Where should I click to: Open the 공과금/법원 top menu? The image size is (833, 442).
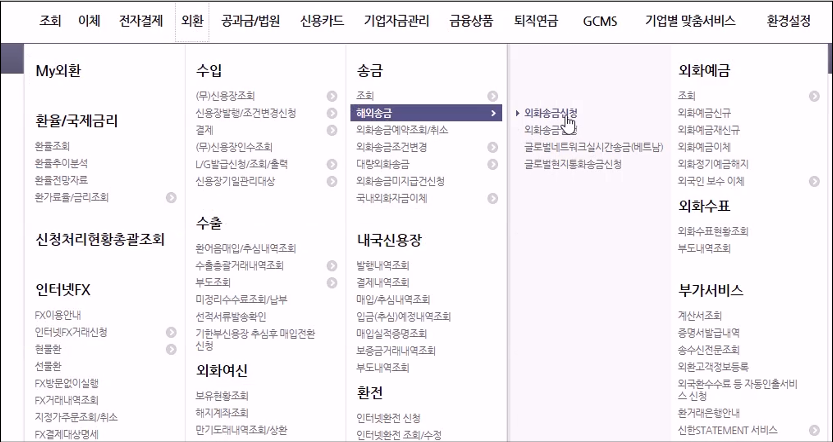click(251, 21)
